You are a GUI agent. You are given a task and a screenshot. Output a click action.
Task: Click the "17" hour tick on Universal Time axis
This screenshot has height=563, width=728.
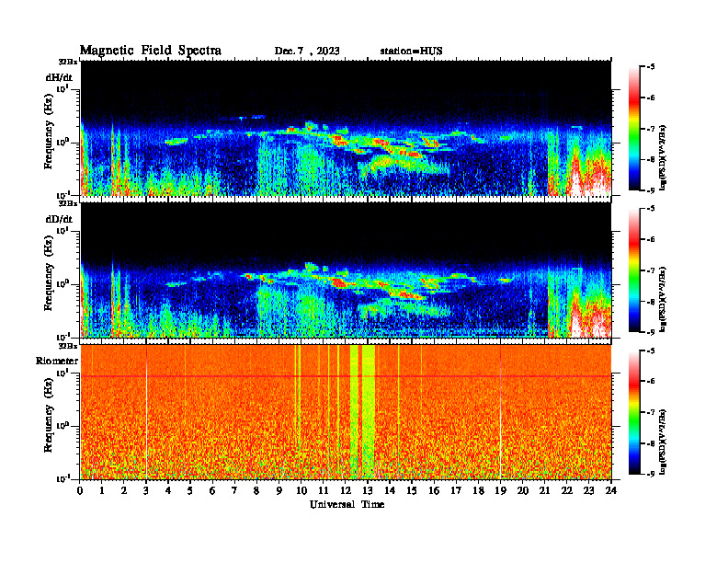(456, 490)
